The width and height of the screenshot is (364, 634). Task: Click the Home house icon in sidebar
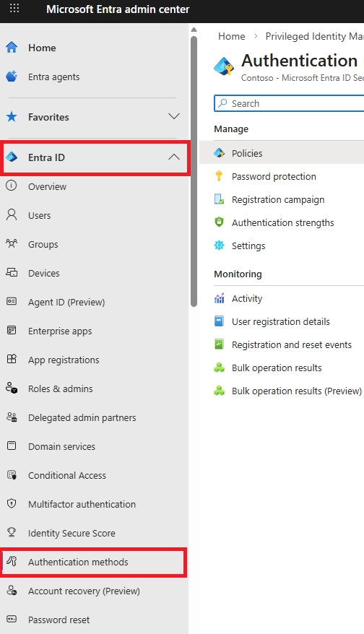tap(12, 48)
